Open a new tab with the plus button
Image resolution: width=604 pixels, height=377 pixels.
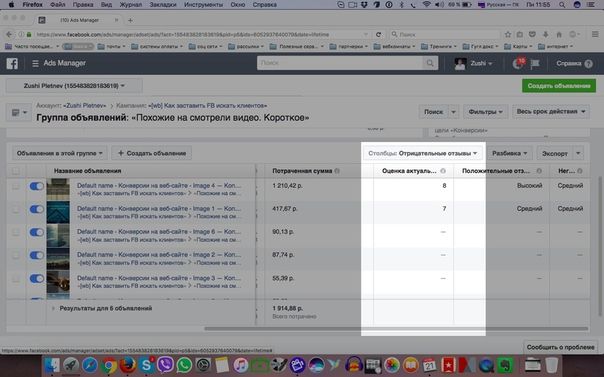point(130,20)
